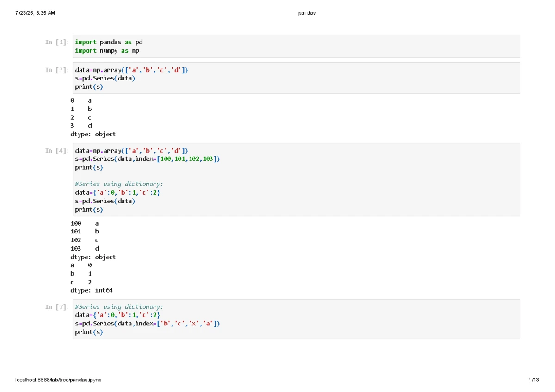
Task: Click the 'import numpy as np' line
Action: (107, 50)
